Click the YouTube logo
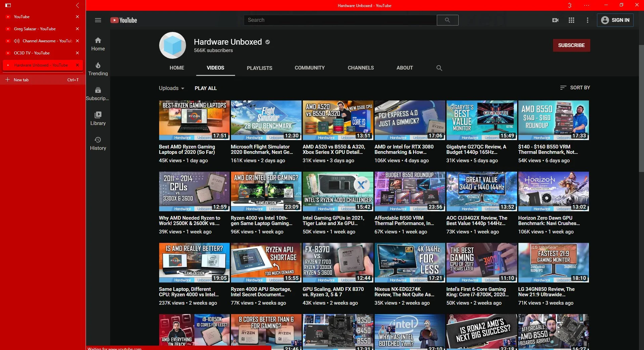The width and height of the screenshot is (644, 350). (x=124, y=20)
